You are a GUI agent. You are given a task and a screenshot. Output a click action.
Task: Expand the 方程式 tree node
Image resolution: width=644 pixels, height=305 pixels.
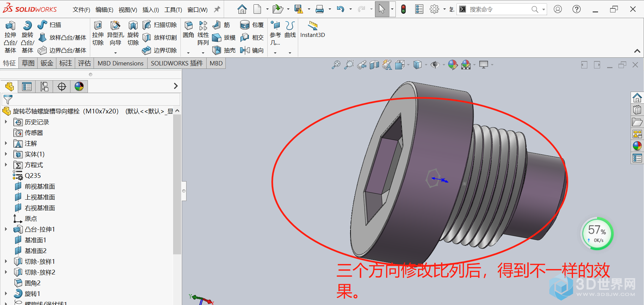6,165
